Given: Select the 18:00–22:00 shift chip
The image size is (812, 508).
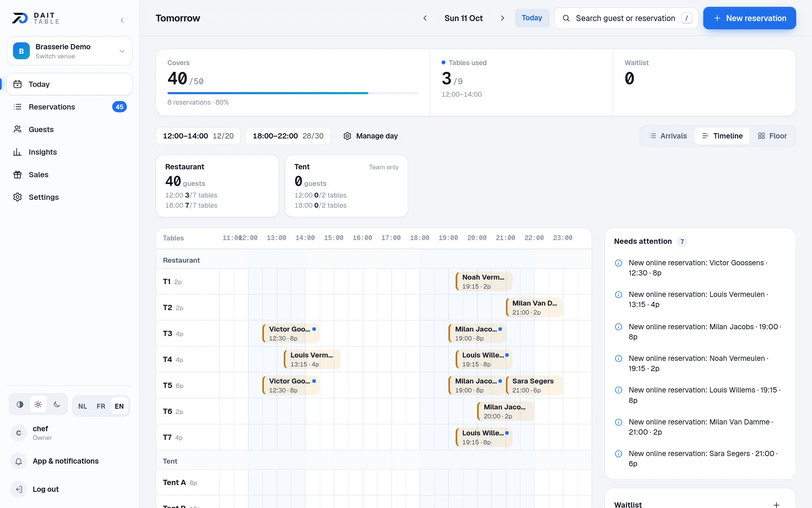Looking at the screenshot, I should click(288, 136).
